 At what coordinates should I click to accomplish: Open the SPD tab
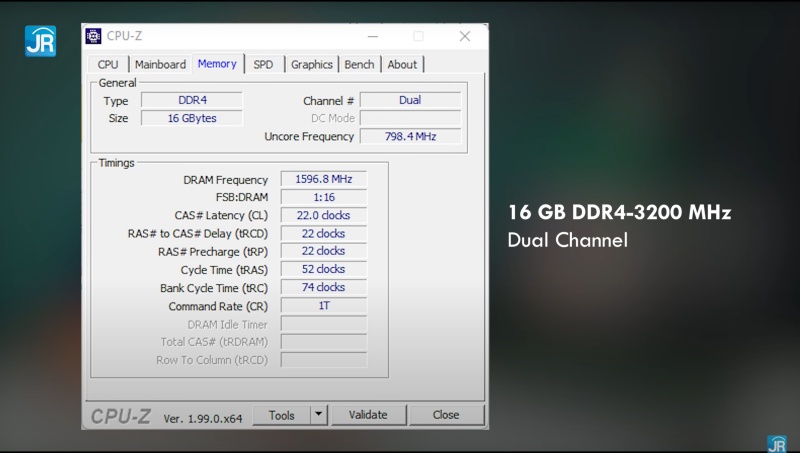(263, 64)
